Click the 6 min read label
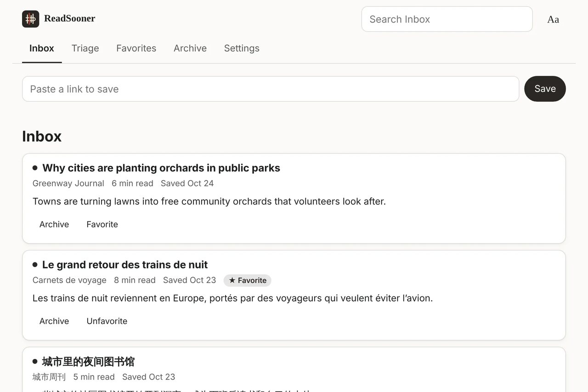588x392 pixels. tap(133, 183)
